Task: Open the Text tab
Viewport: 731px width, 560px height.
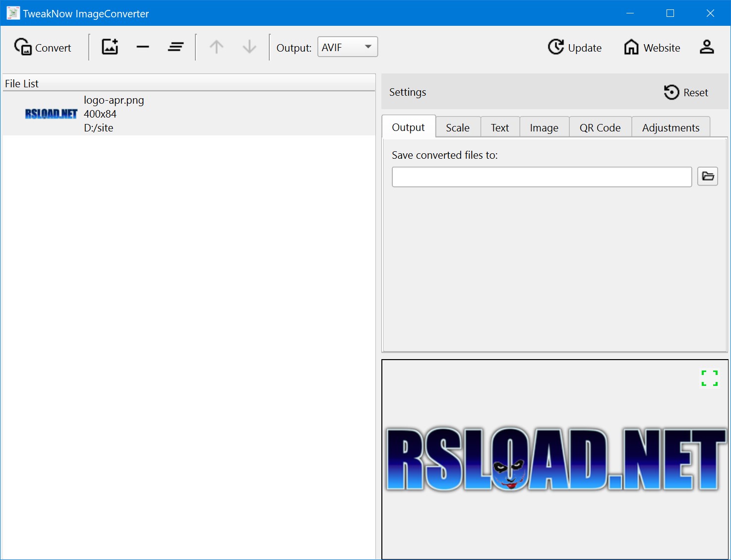Action: [x=500, y=127]
